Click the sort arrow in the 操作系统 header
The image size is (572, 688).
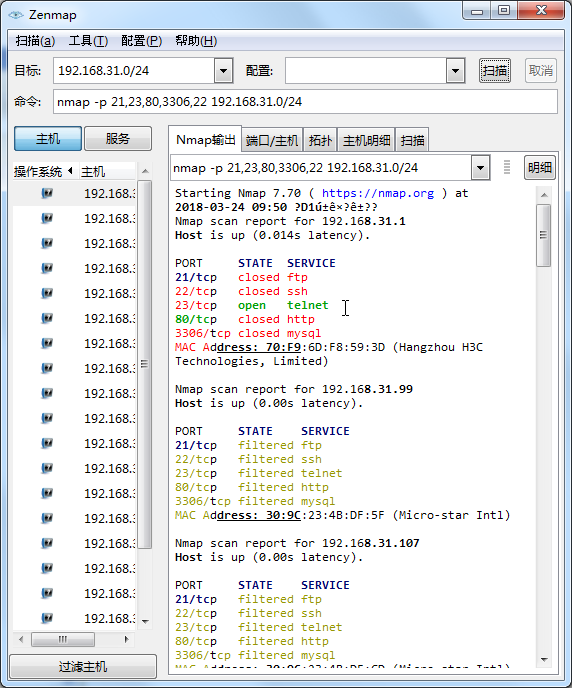tap(71, 171)
